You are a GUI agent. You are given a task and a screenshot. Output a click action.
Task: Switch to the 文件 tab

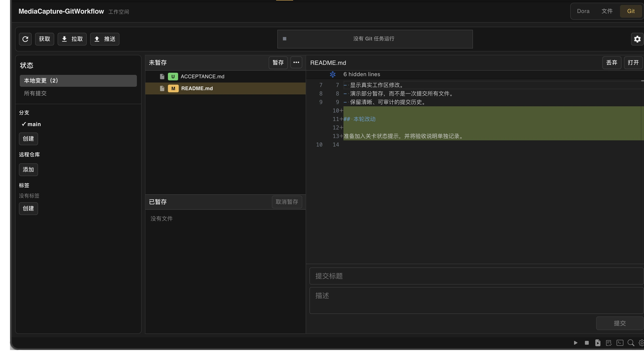607,11
